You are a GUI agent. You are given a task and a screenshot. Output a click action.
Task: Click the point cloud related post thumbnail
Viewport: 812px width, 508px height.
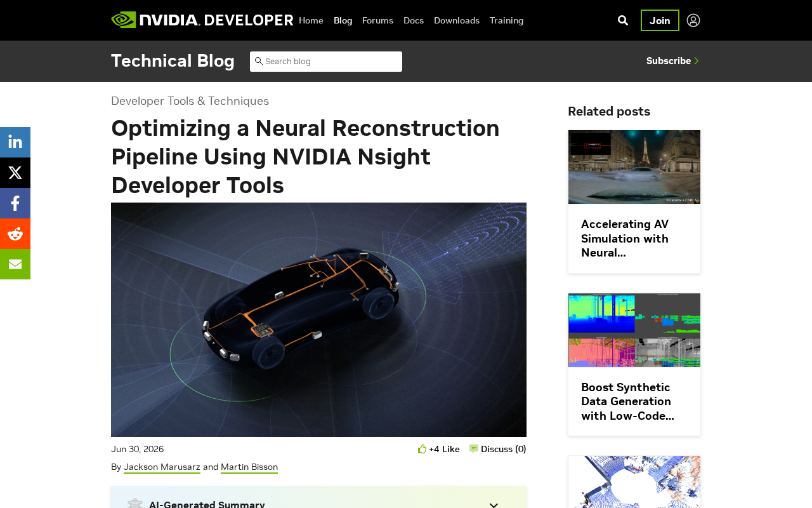[x=634, y=482]
